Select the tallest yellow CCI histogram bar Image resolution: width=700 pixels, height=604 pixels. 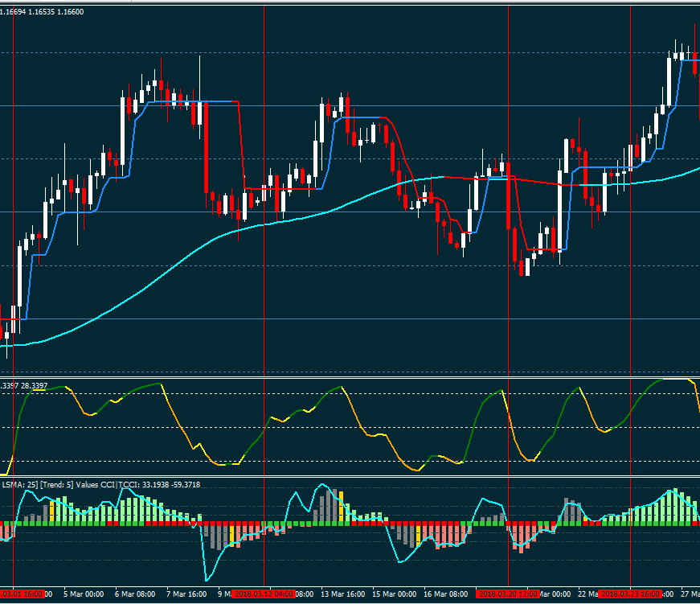[341, 507]
